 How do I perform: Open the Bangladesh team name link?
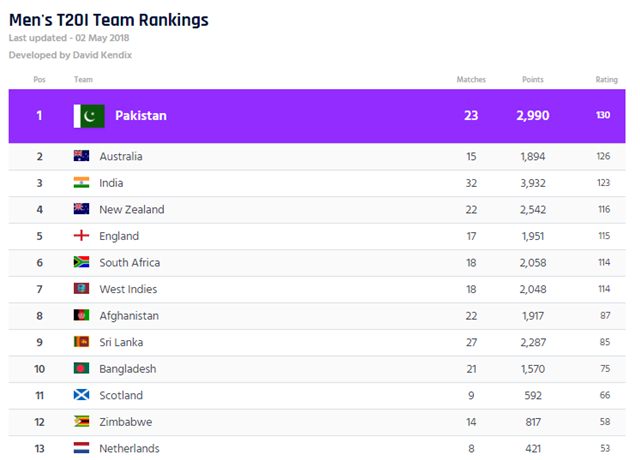[x=128, y=369]
